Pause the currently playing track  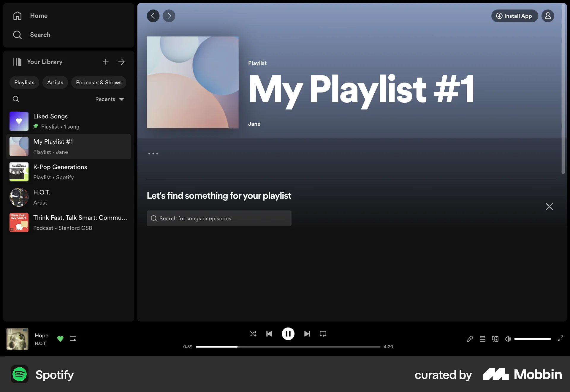(288, 334)
